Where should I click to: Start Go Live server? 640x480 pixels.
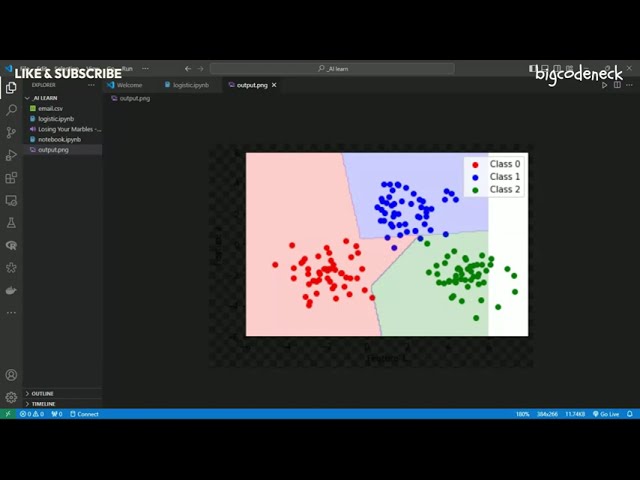(x=606, y=414)
